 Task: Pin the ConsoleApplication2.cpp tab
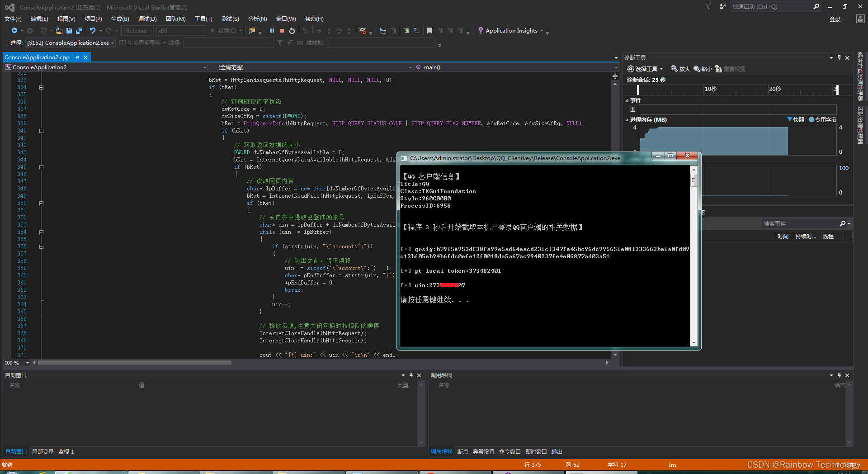pyautogui.click(x=77, y=57)
